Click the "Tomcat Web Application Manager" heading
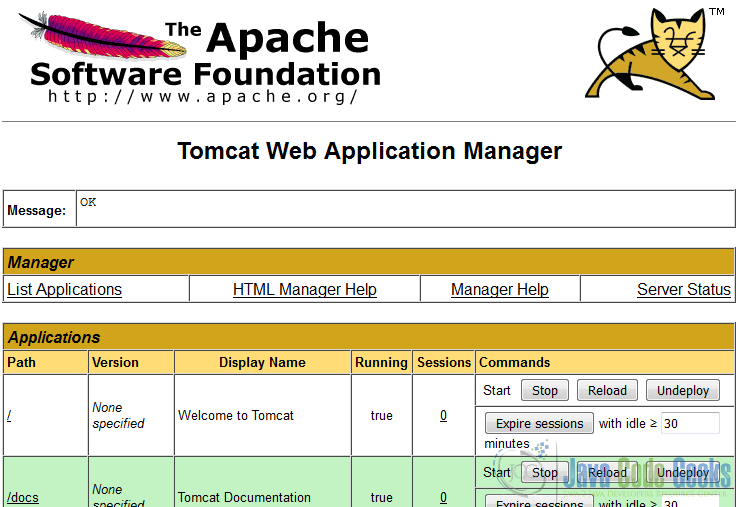 pyautogui.click(x=370, y=151)
